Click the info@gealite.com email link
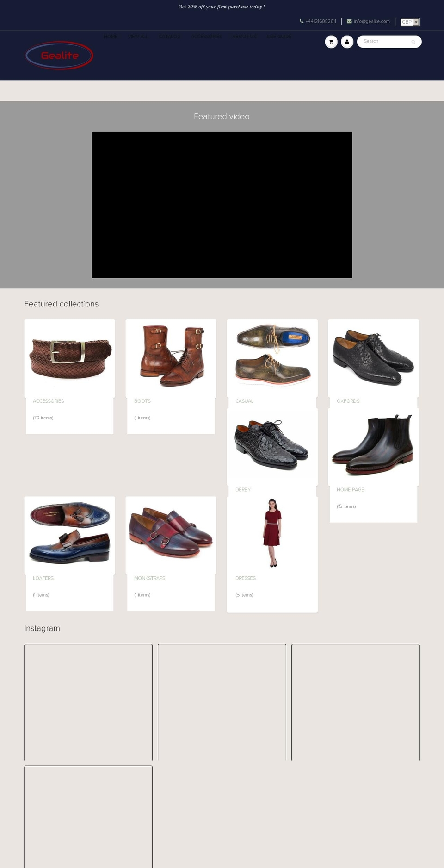Screen dimensions: 444x868 point(372,21)
